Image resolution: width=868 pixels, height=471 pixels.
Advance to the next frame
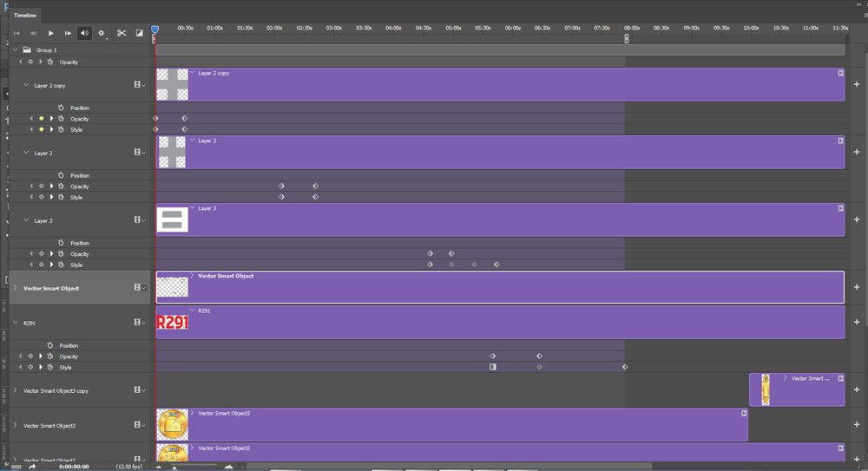click(x=68, y=33)
